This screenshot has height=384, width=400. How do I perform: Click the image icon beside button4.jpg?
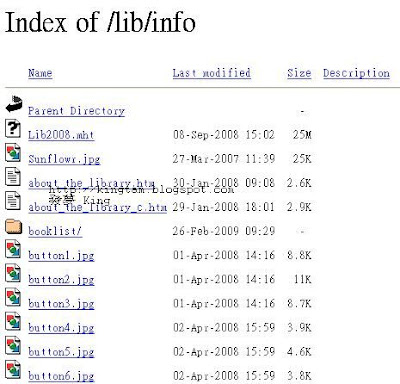tap(13, 321)
